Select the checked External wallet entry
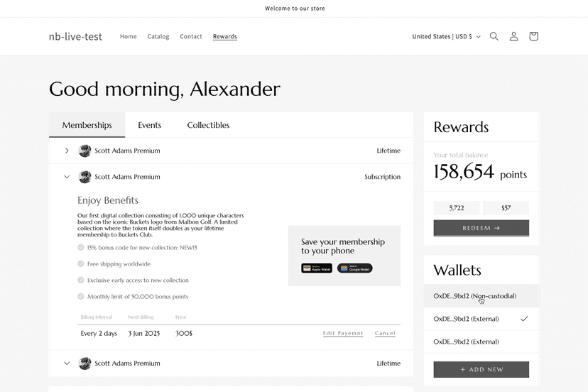This screenshot has height=392, width=588. (467, 319)
